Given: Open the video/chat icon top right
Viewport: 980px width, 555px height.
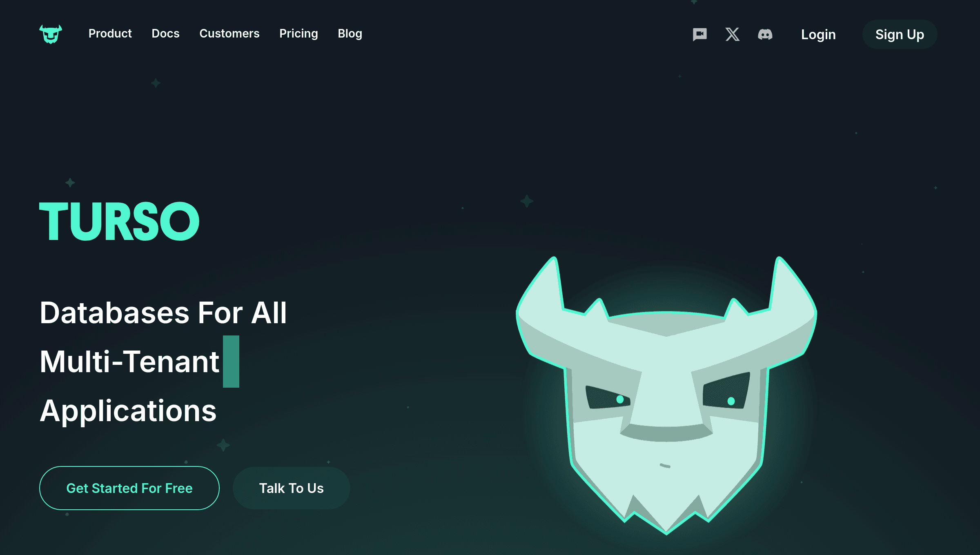Looking at the screenshot, I should tap(699, 34).
